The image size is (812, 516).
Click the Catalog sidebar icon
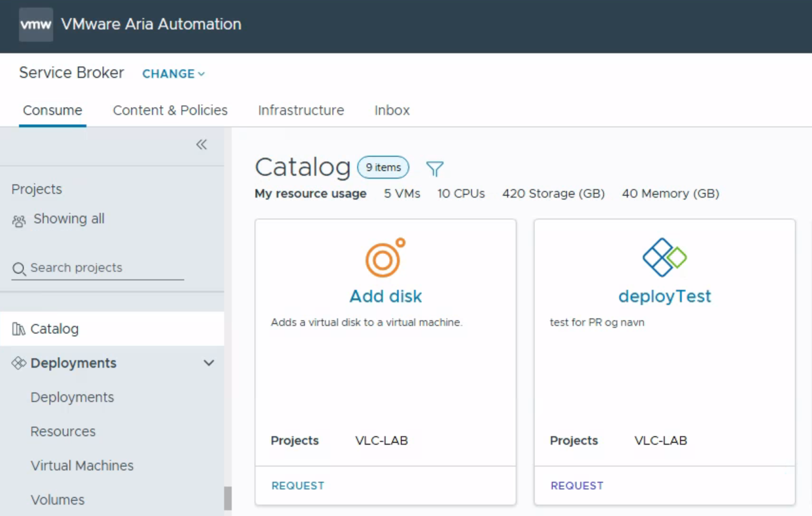point(19,329)
